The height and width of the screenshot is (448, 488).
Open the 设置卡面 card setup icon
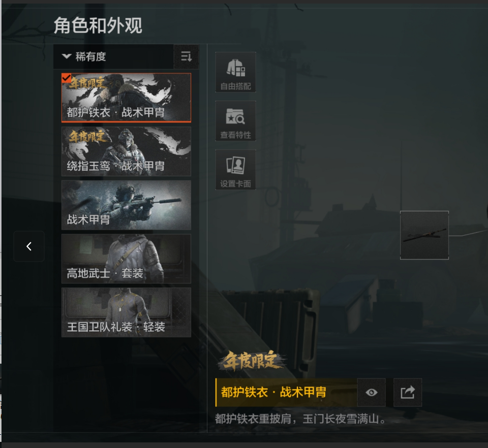click(x=235, y=170)
